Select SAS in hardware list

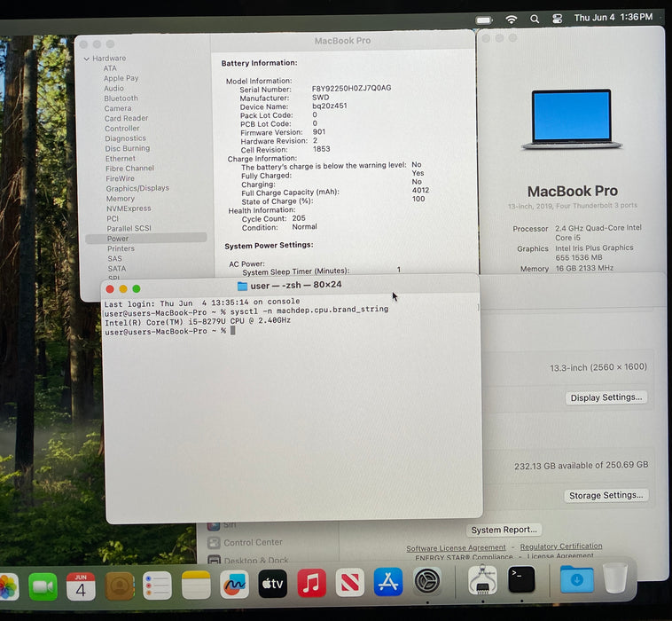click(x=115, y=259)
